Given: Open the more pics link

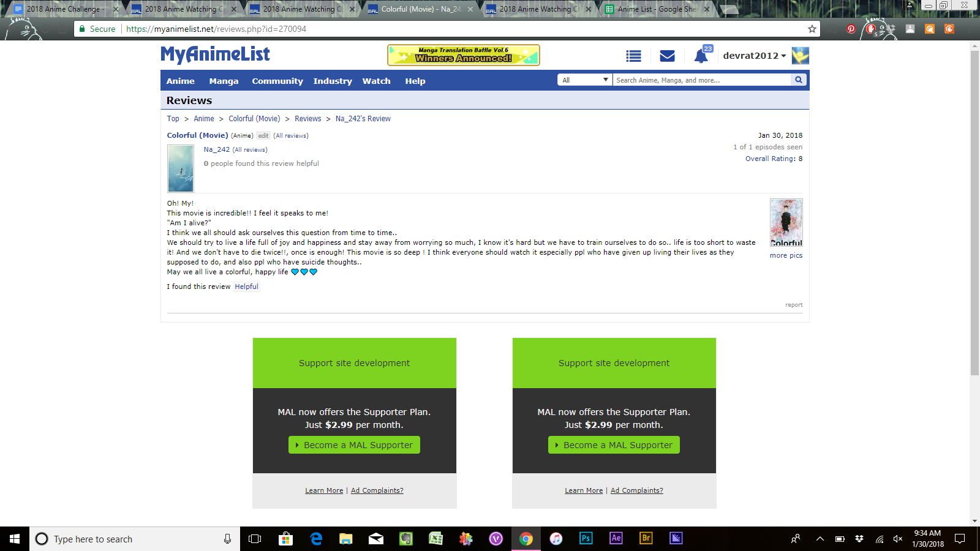Looking at the screenshot, I should point(786,255).
